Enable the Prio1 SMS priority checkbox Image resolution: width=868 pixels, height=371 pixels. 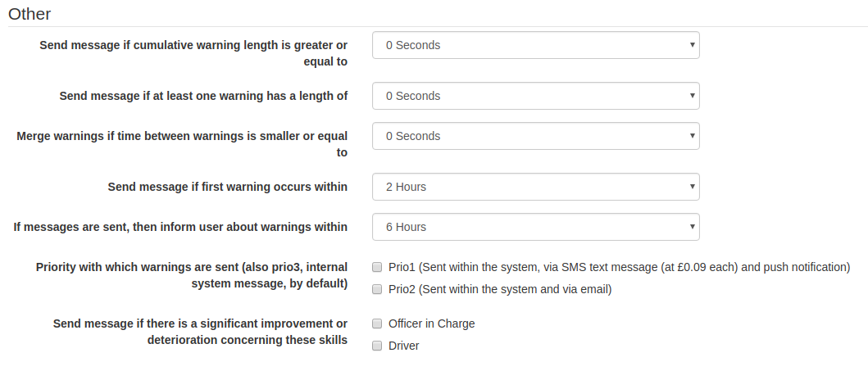click(377, 267)
